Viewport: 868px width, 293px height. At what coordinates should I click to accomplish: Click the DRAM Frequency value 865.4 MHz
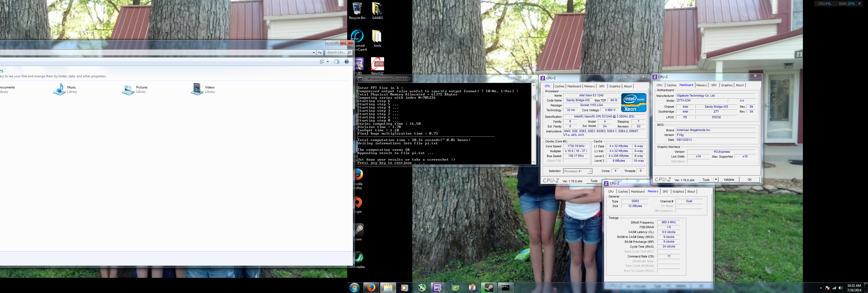[x=669, y=222]
